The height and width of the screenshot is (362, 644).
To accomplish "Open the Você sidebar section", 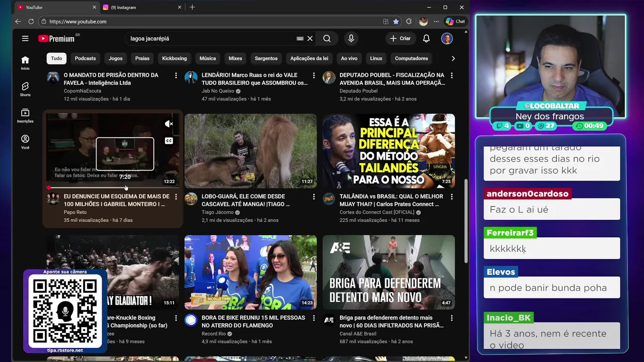I will point(25,142).
